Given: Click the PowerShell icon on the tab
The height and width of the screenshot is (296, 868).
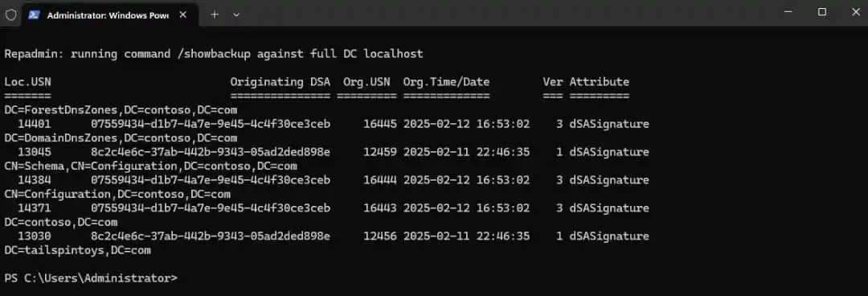Looking at the screenshot, I should tap(34, 15).
